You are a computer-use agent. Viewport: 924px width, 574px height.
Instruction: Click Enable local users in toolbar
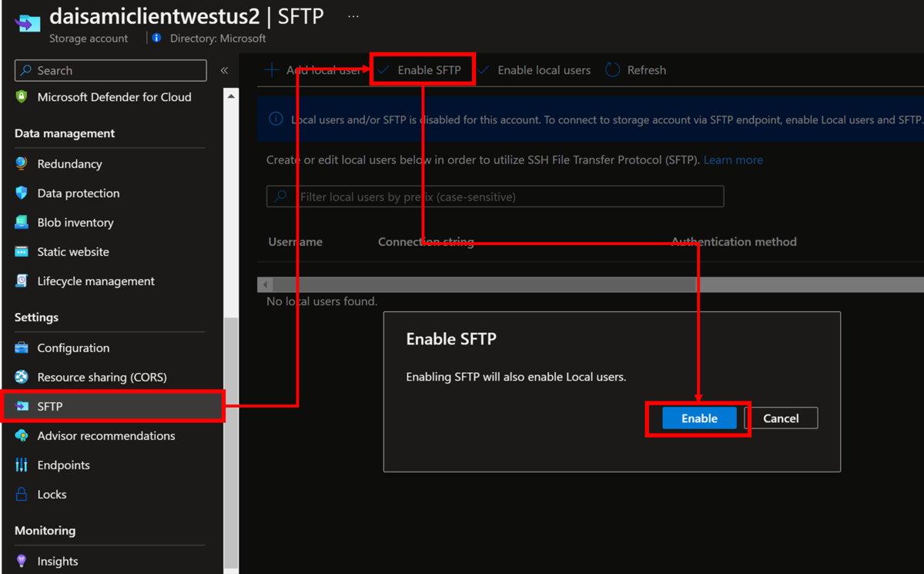tap(534, 70)
